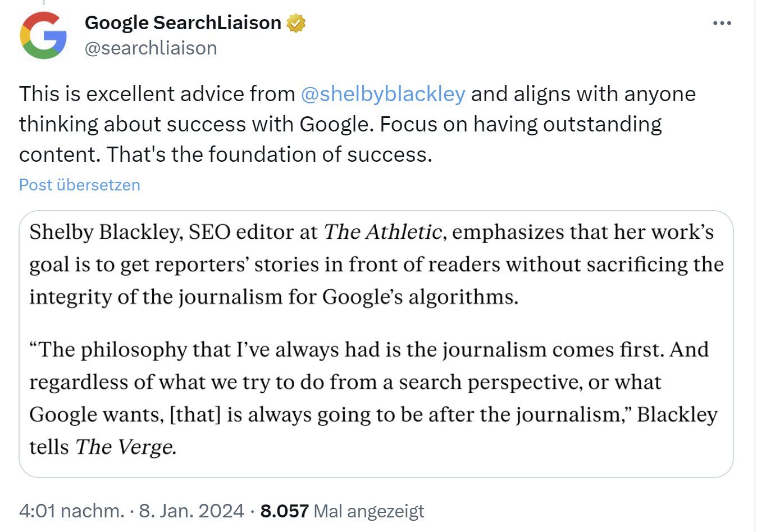Click the thread connector line above the avatar
The width and height of the screenshot is (757, 532).
pos(43,3)
